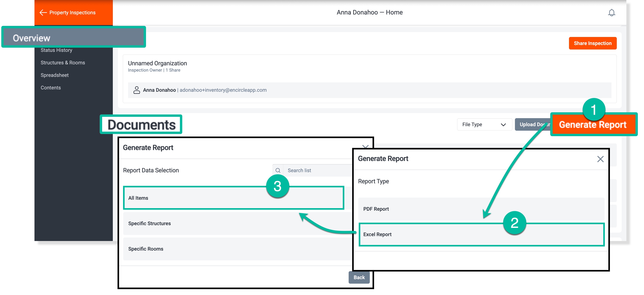The width and height of the screenshot is (644, 295).
Task: Select Contents in the sidebar
Action: 51,88
